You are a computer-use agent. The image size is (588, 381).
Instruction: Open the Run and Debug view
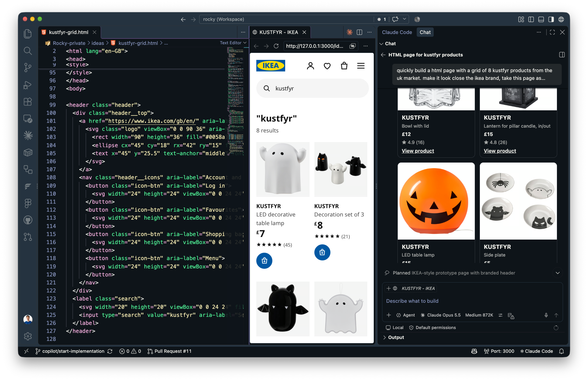click(28, 85)
